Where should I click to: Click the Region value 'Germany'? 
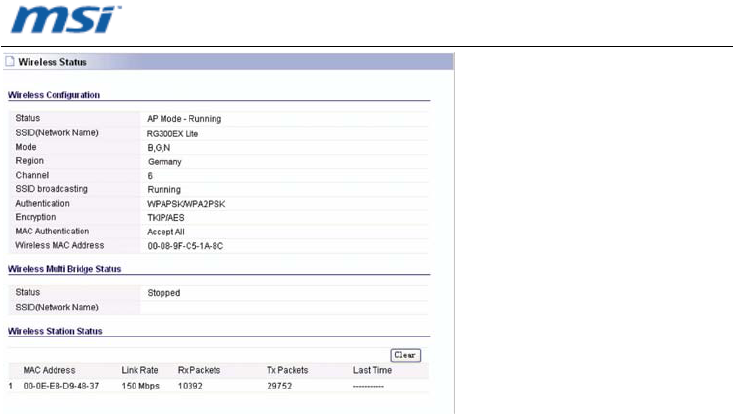coord(165,162)
